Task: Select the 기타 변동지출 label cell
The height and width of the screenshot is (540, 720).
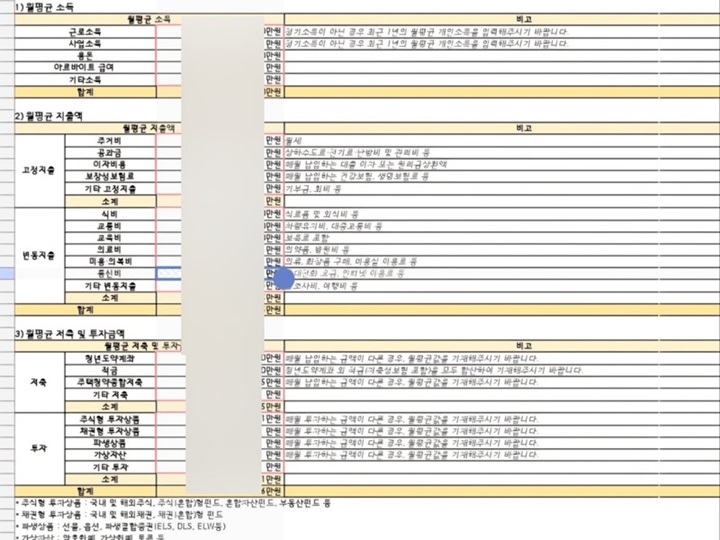Action: pyautogui.click(x=110, y=286)
